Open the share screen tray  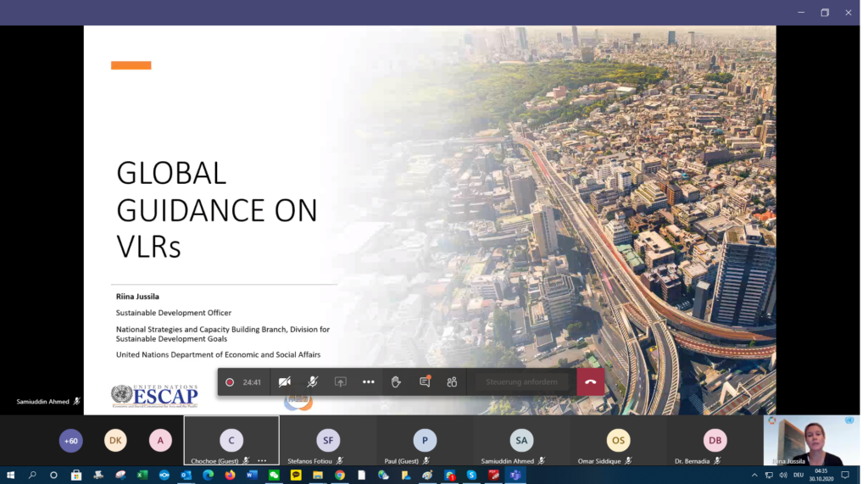[x=341, y=382]
